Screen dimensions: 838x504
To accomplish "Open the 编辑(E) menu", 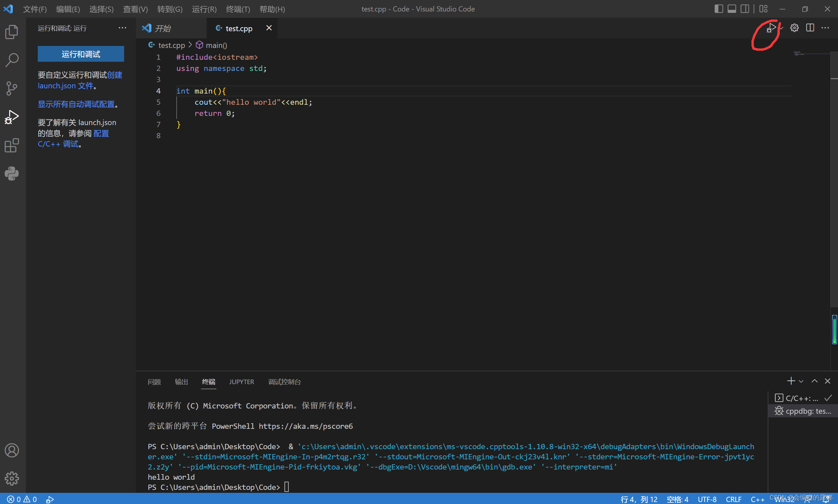I will [x=68, y=9].
